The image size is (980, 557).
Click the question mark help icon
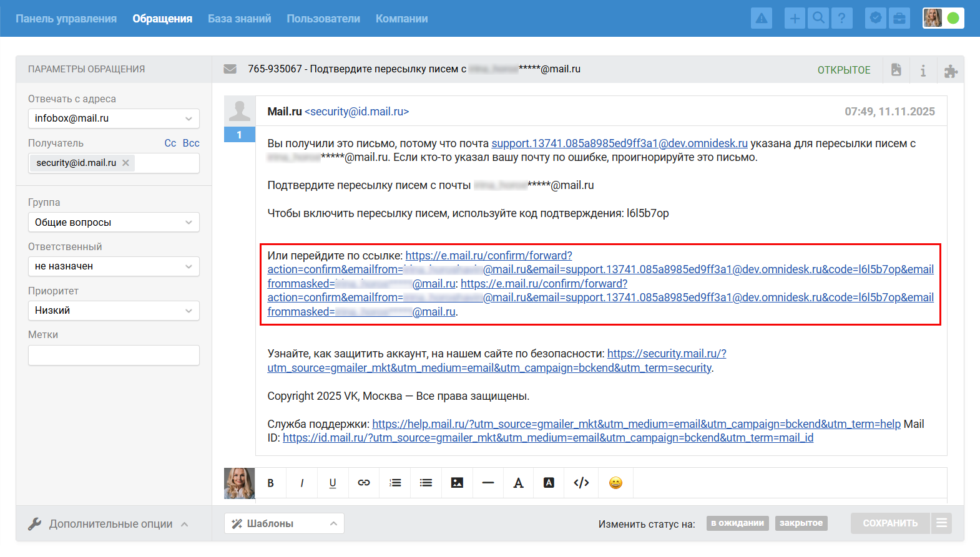pos(842,19)
